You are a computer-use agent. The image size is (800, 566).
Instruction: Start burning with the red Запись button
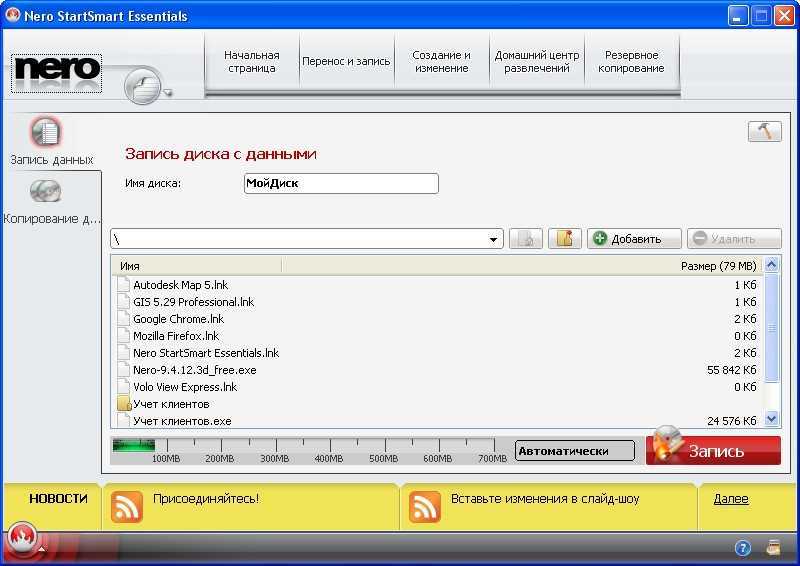coord(713,450)
